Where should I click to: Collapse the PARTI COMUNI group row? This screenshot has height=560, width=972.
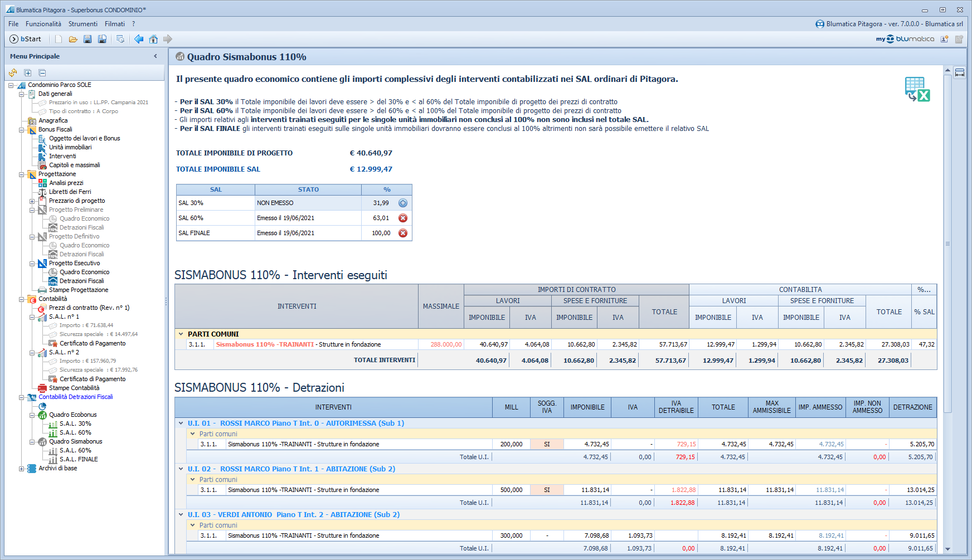(x=181, y=334)
